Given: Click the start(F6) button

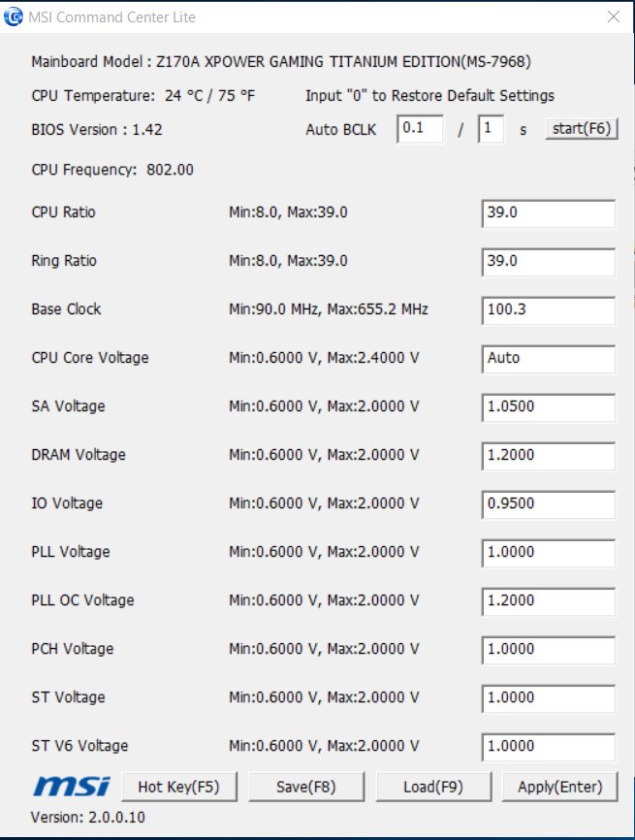Looking at the screenshot, I should (582, 129).
